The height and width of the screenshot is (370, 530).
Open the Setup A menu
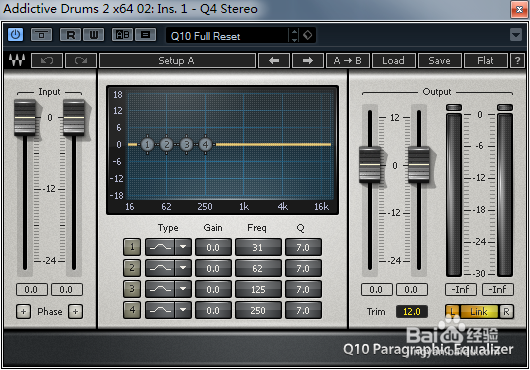pos(177,61)
